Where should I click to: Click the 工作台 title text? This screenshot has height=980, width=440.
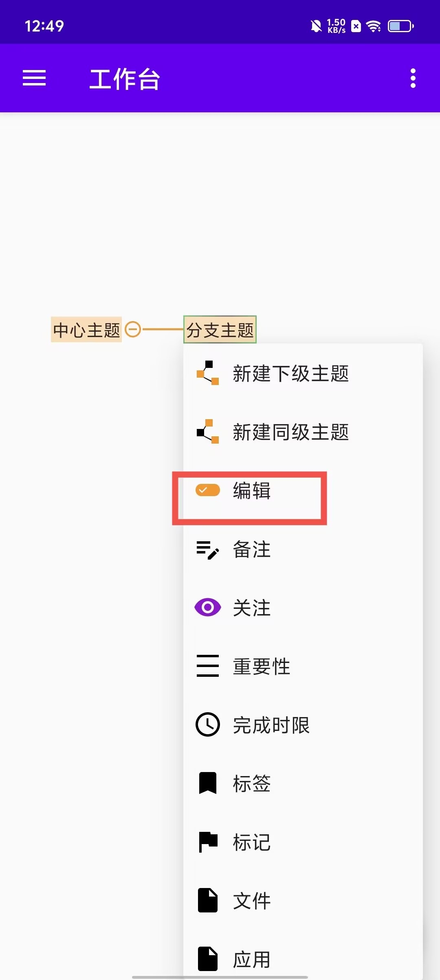click(125, 79)
